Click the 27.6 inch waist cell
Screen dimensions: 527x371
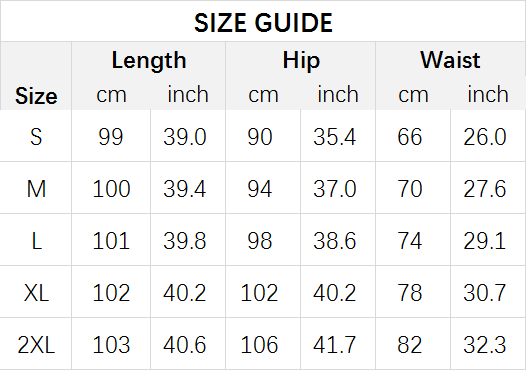coord(484,189)
